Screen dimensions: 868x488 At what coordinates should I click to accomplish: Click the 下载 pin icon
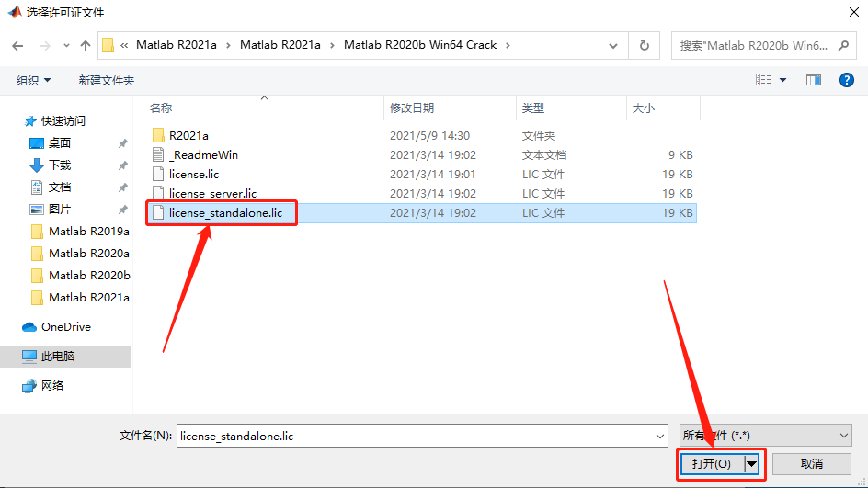pos(123,165)
